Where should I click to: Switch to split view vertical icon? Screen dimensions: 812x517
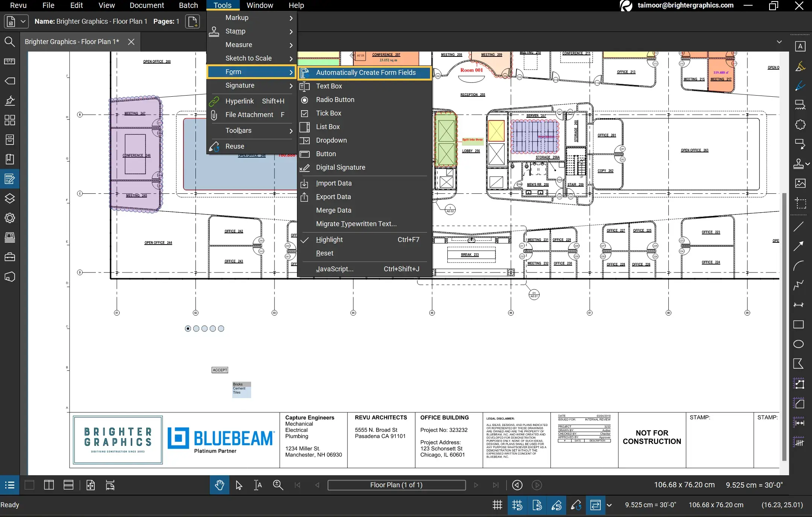pos(49,485)
